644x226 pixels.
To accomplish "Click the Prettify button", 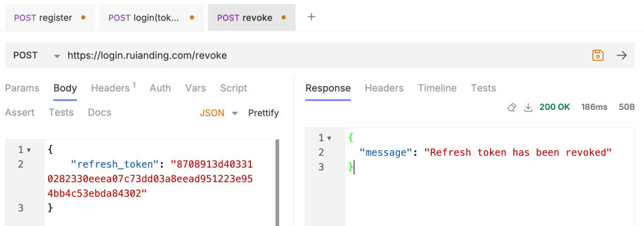I will coord(264,113).
